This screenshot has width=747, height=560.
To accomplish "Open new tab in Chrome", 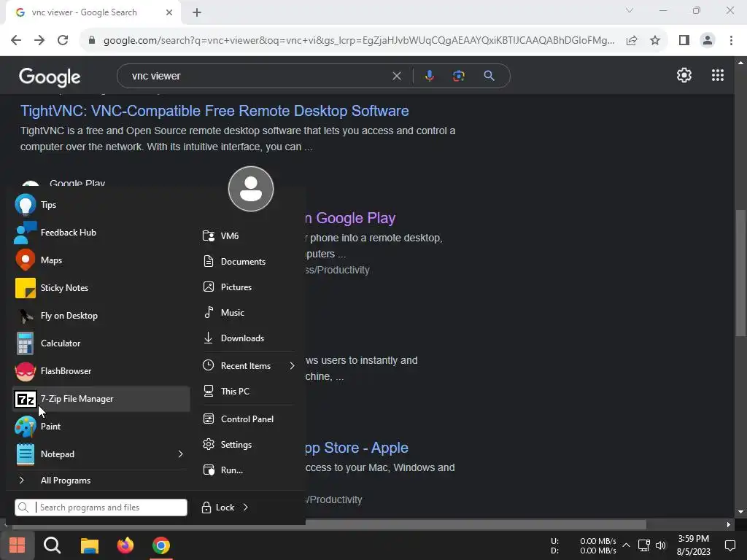I will click(x=197, y=12).
